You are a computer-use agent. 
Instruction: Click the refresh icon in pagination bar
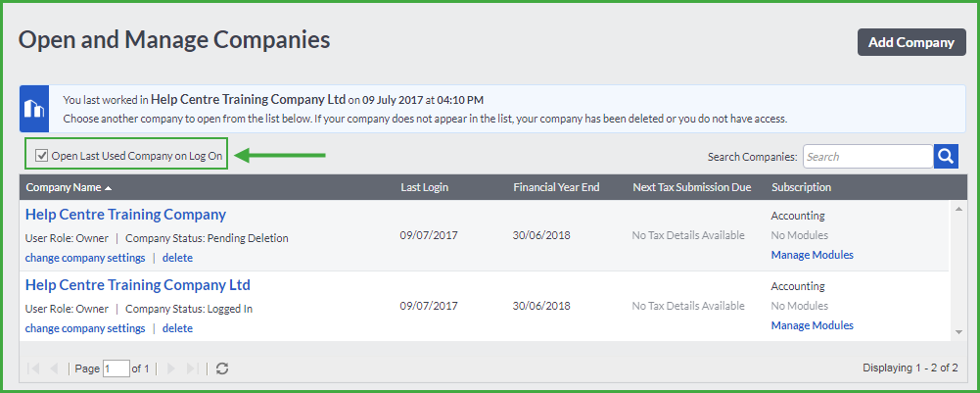[x=222, y=368]
